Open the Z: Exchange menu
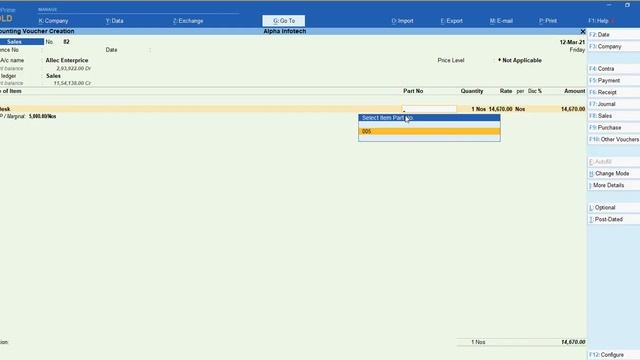Image resolution: width=640 pixels, height=360 pixels. [188, 21]
